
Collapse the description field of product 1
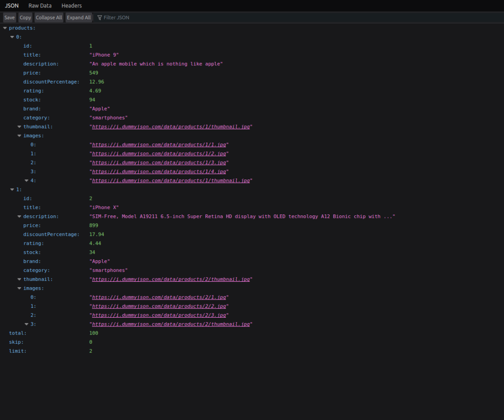18,216
